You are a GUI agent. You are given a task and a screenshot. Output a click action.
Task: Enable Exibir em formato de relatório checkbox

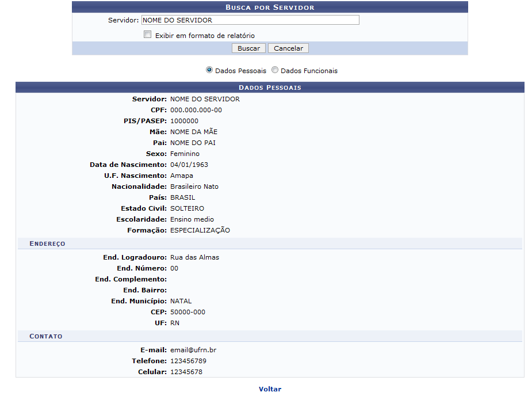tap(148, 35)
